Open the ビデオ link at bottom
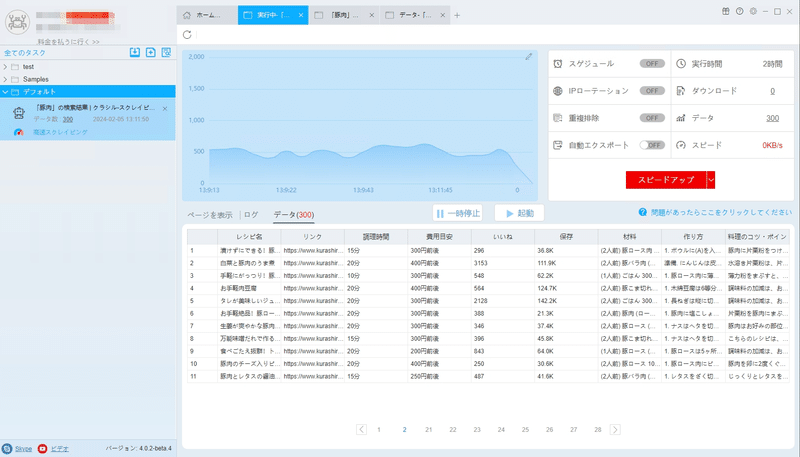This screenshot has width=800, height=457. coord(60,449)
